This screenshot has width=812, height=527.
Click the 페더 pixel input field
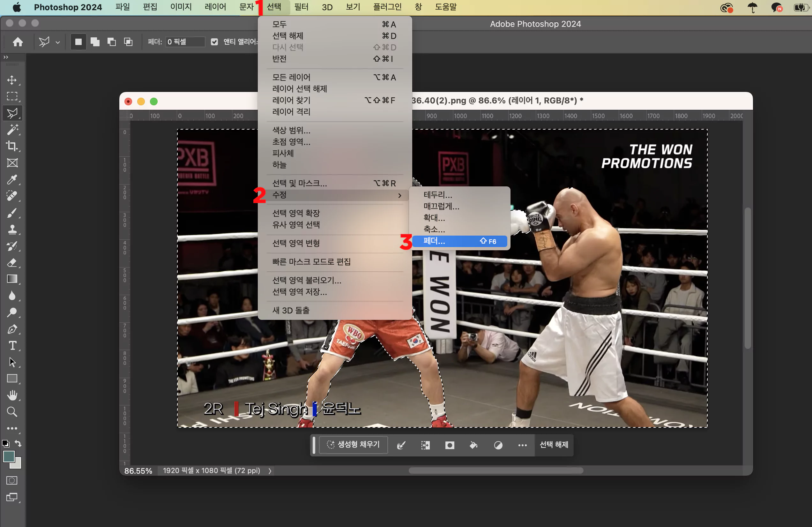click(185, 41)
